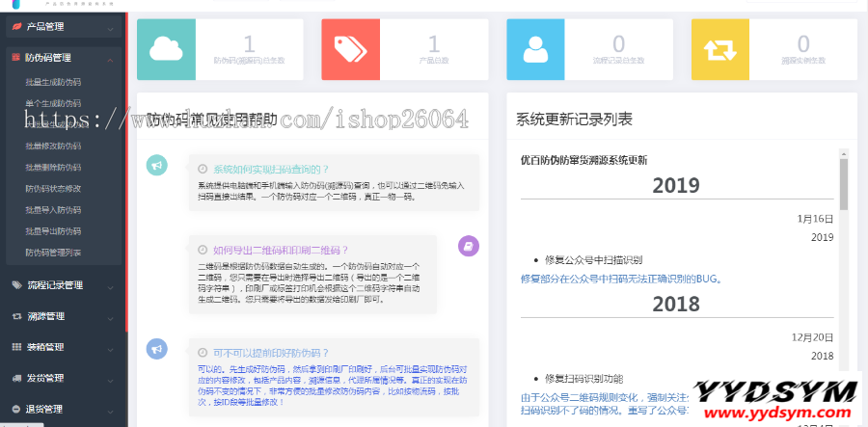
Task: Click the teal cloud icon tile
Action: coord(166,48)
